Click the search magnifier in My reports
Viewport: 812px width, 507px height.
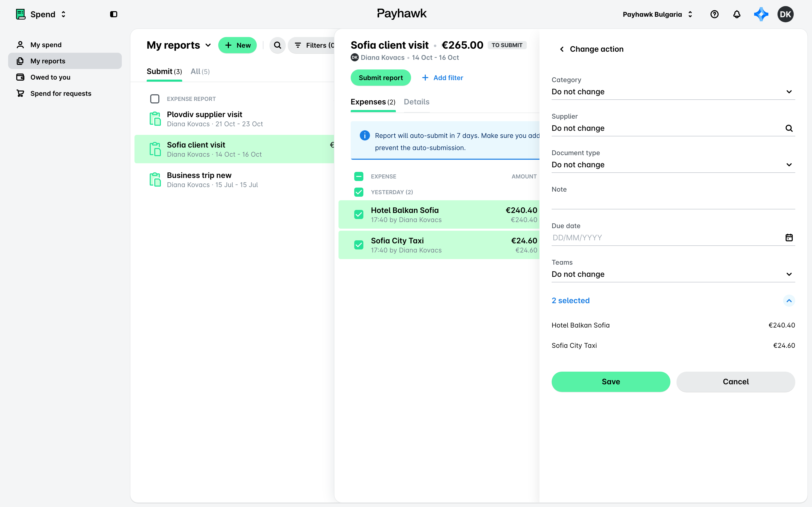[278, 45]
